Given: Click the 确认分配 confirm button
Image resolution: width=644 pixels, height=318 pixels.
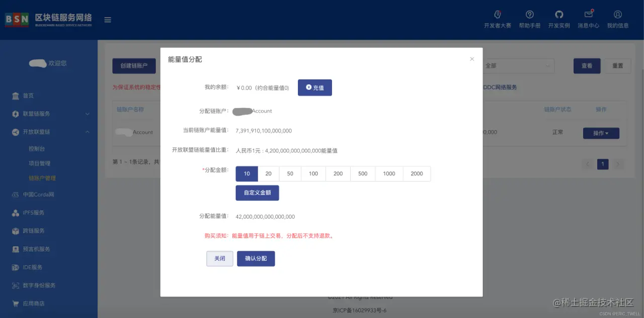Looking at the screenshot, I should pyautogui.click(x=256, y=259).
